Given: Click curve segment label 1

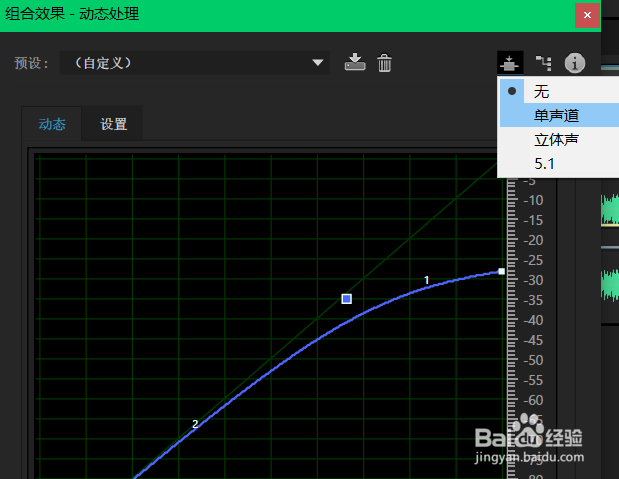Looking at the screenshot, I should [426, 280].
